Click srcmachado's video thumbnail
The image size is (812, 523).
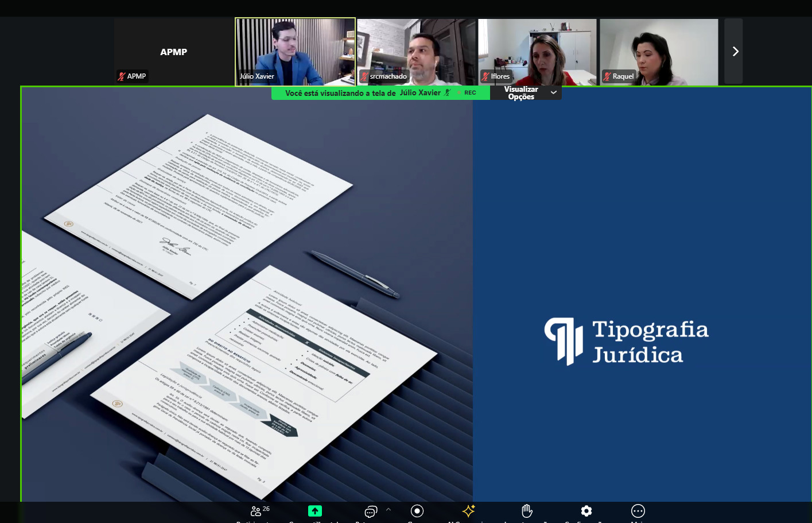click(417, 52)
